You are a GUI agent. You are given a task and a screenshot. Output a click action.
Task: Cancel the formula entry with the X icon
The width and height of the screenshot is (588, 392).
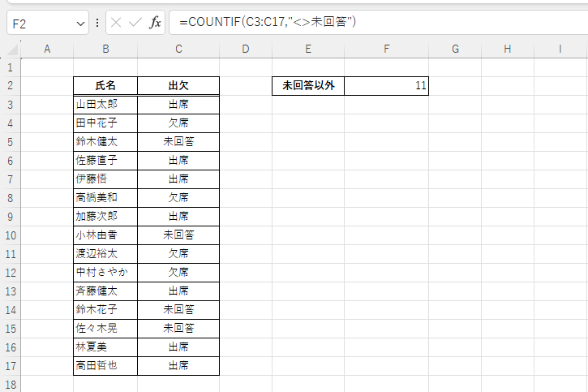pos(116,23)
